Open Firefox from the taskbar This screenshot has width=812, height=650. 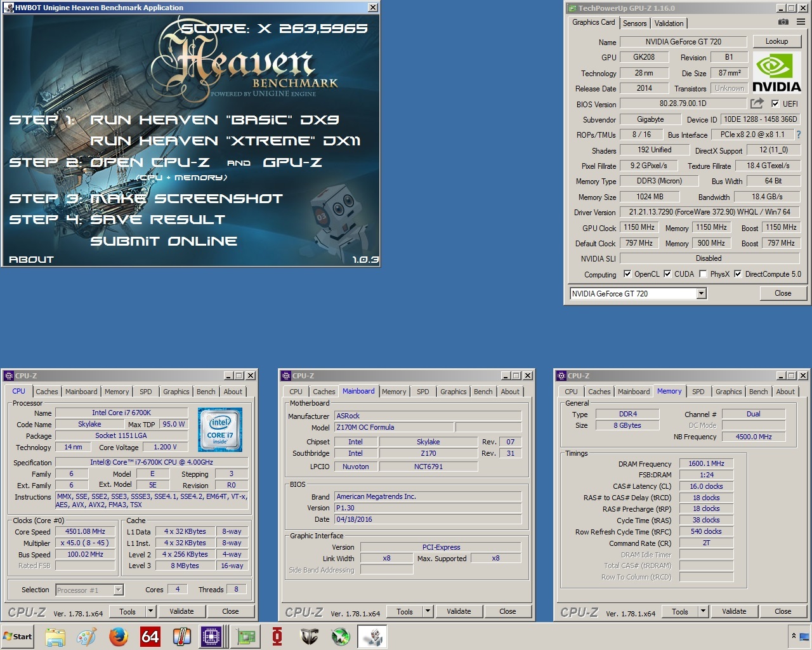click(118, 637)
